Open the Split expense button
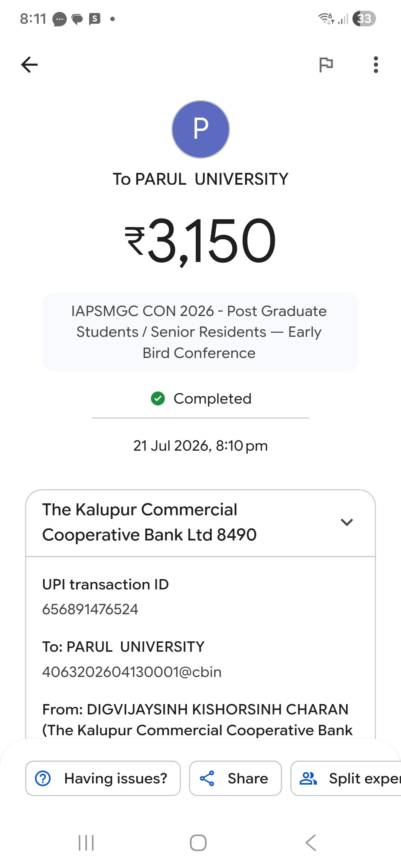The width and height of the screenshot is (401, 868). point(346,778)
